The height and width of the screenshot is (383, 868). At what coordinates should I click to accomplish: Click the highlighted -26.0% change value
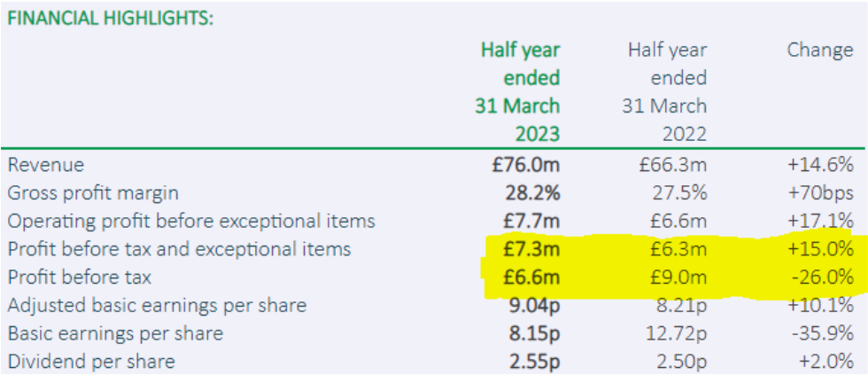click(823, 277)
